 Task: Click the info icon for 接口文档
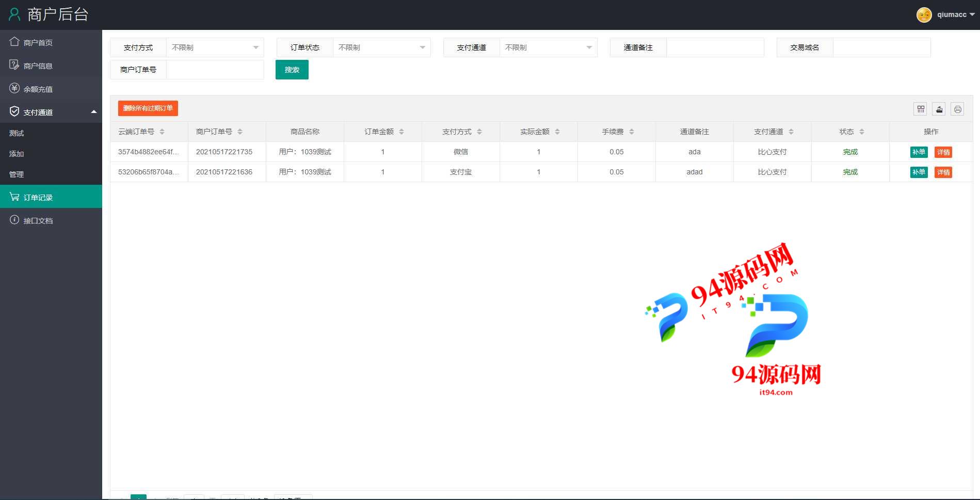pos(14,220)
